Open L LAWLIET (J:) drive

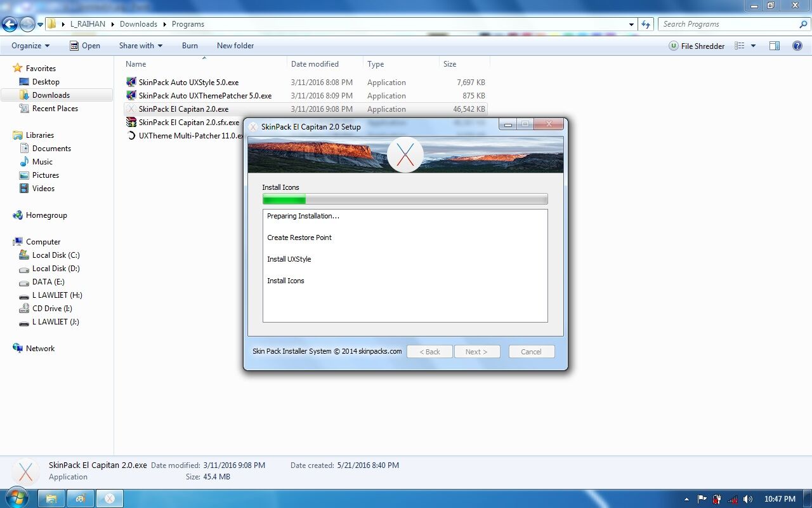coord(56,322)
